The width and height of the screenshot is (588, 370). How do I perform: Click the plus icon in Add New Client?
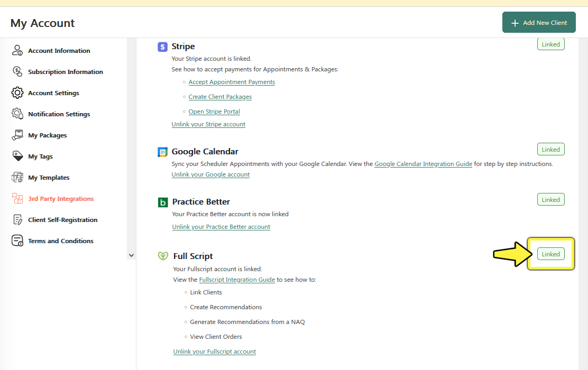click(x=515, y=23)
